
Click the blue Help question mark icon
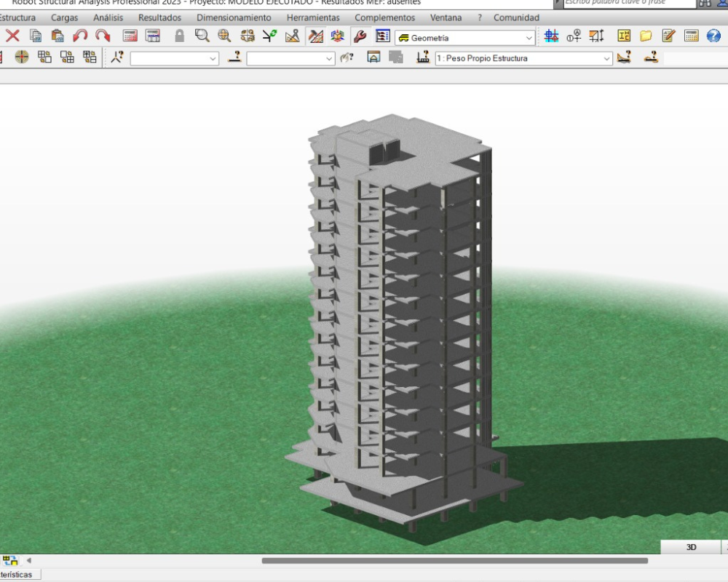713,36
